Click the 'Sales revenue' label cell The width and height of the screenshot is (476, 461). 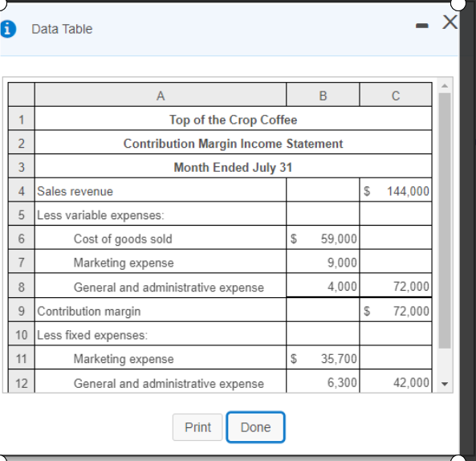[x=161, y=190]
